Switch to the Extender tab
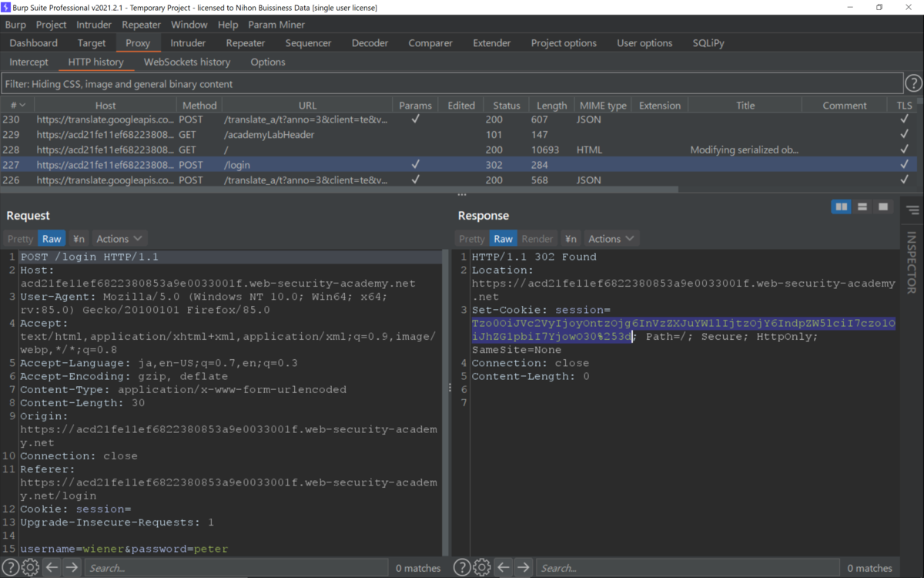 [x=492, y=43]
